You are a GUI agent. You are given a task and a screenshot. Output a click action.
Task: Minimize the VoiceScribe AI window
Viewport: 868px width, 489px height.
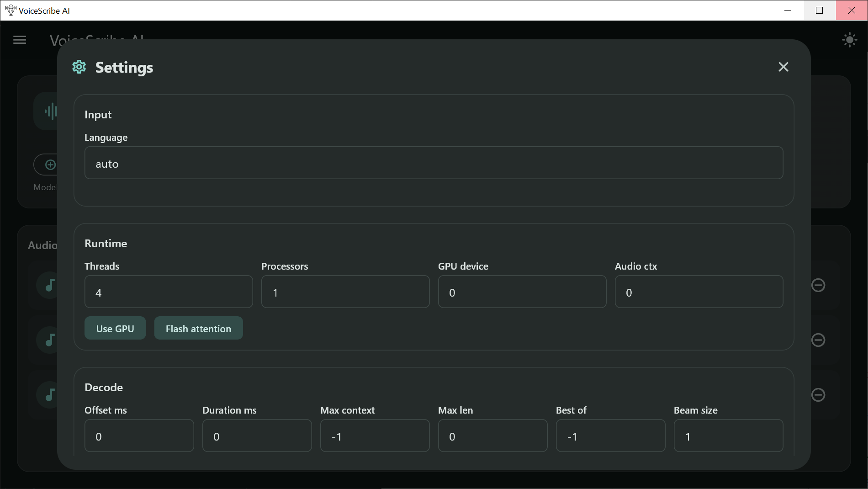coord(788,10)
